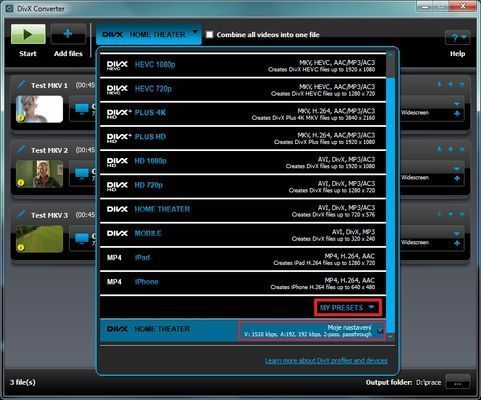Choose the PLUS 4K profile

pyautogui.click(x=243, y=114)
